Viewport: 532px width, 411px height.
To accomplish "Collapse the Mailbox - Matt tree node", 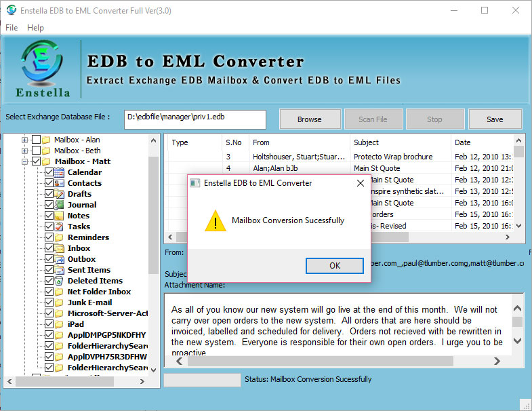I will pyautogui.click(x=25, y=161).
